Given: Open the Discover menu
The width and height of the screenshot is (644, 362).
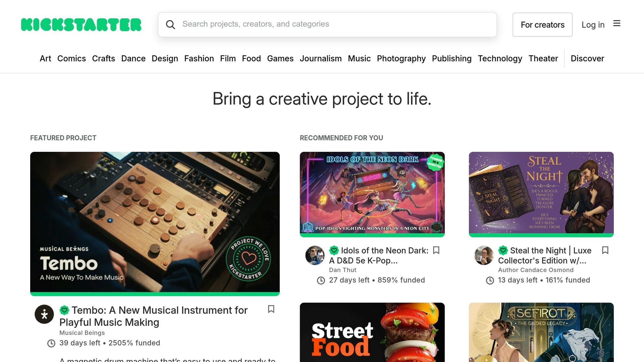Looking at the screenshot, I should click(x=587, y=58).
